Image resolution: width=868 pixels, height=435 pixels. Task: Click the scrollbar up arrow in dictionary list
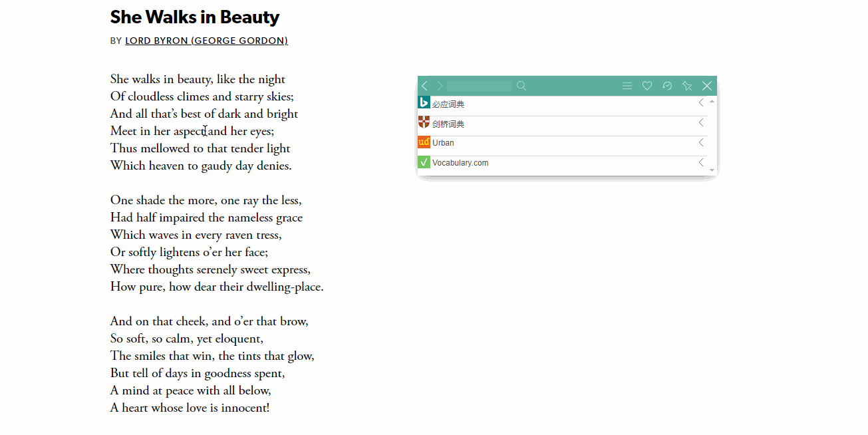[x=712, y=102]
